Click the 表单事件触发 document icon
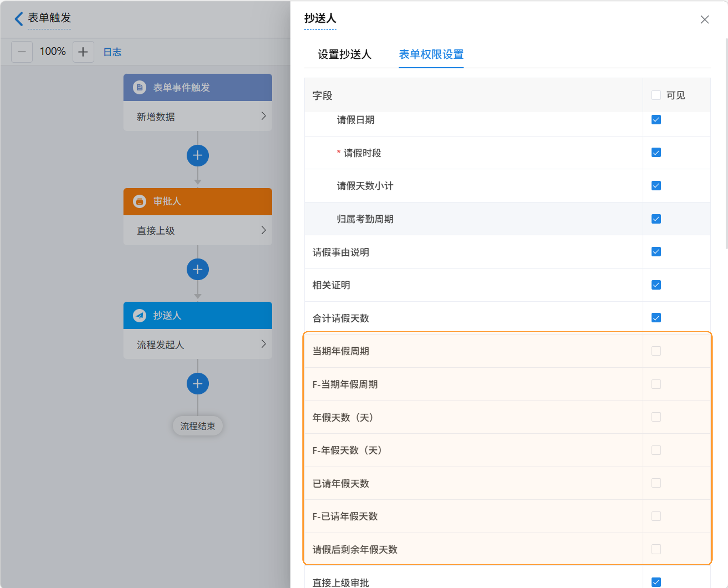This screenshot has height=588, width=728. click(140, 87)
